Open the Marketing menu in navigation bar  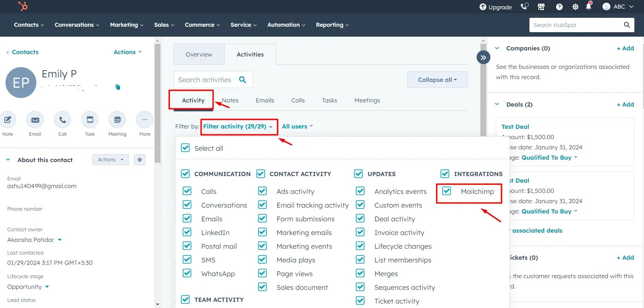pyautogui.click(x=127, y=25)
